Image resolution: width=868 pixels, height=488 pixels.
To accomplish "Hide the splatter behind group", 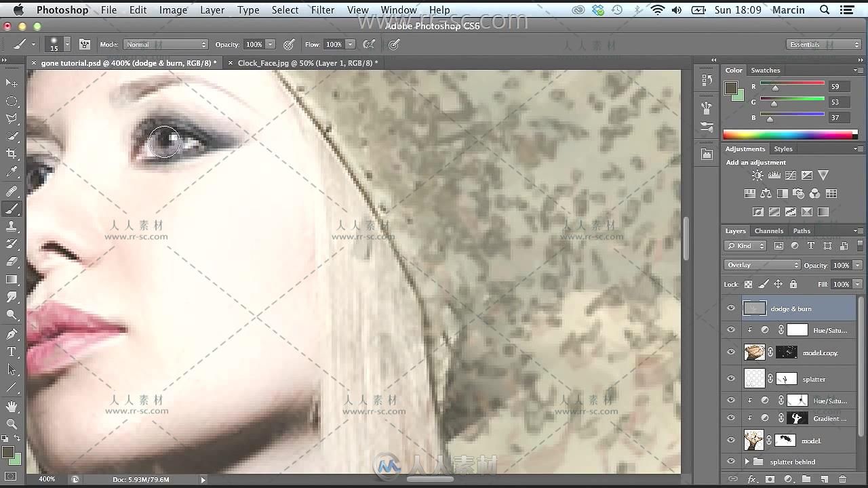I will (x=731, y=462).
